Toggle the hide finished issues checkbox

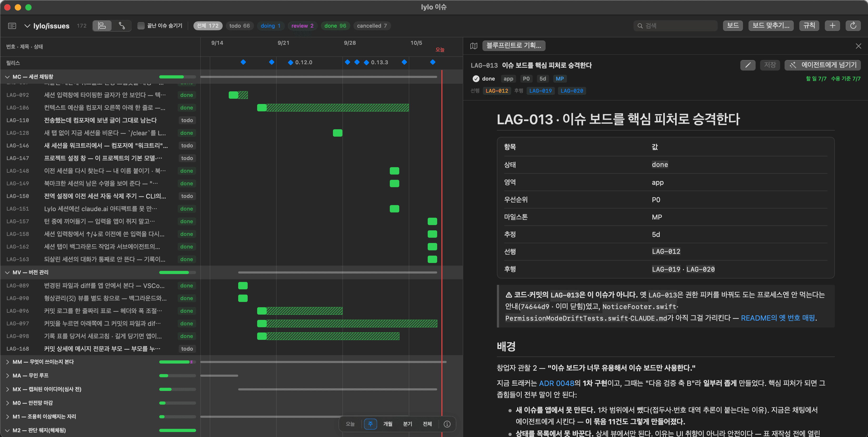141,26
